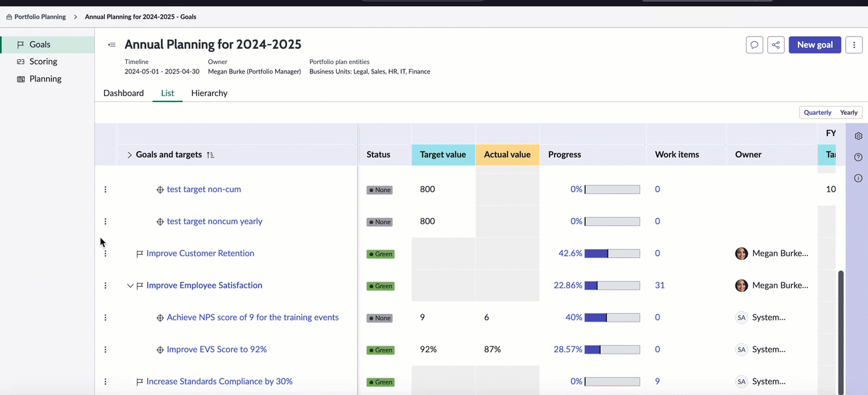Open row menu for Achieve NPS score row
868x395 pixels.
point(105,318)
